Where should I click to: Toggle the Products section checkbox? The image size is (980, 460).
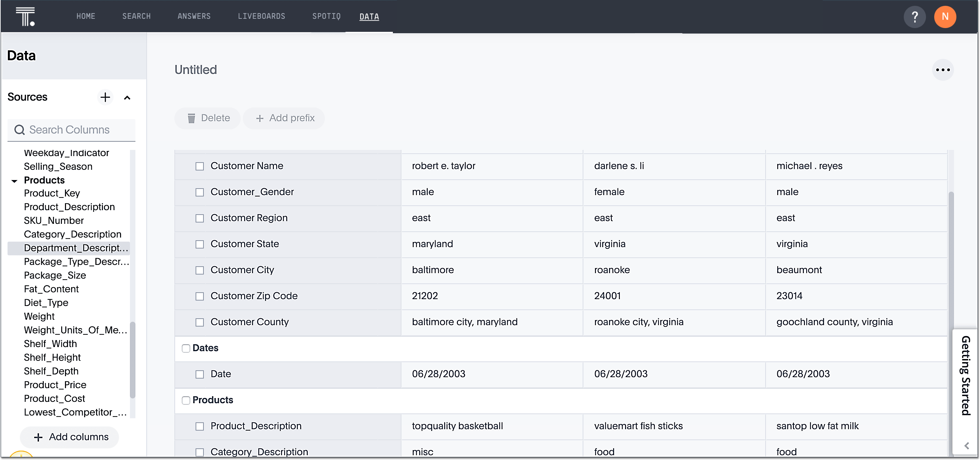coord(185,400)
